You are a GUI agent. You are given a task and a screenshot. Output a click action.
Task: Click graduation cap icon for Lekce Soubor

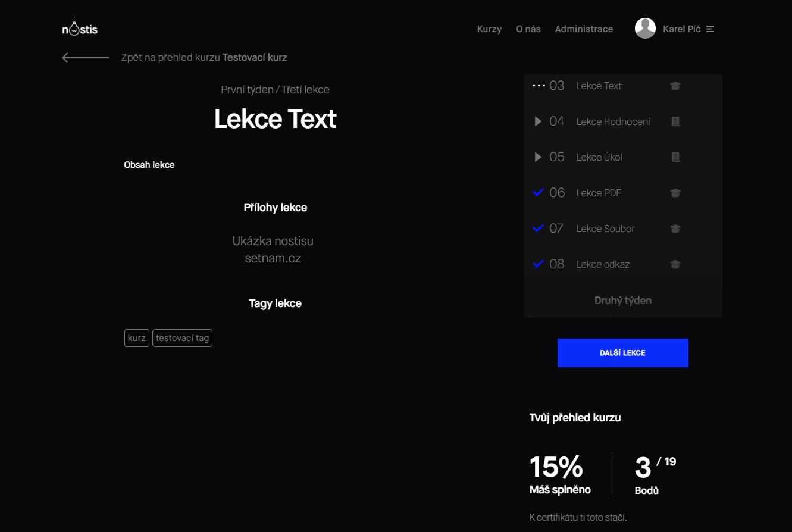tap(675, 229)
